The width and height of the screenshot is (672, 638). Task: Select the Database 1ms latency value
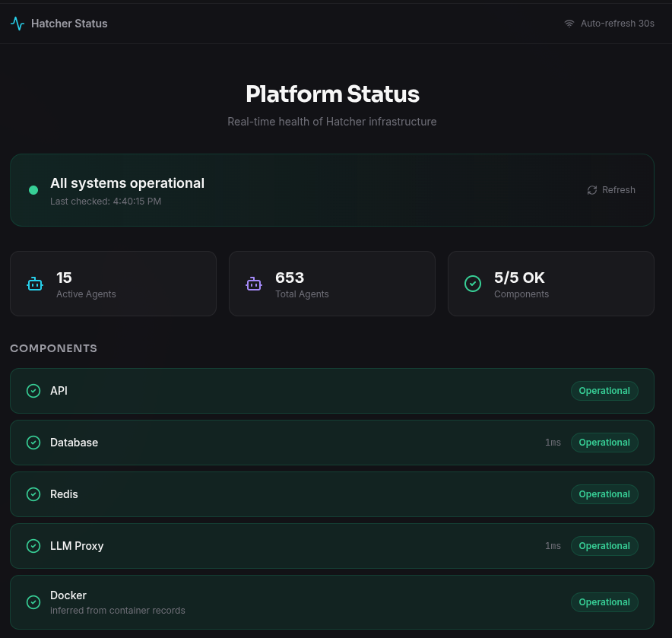coord(553,443)
